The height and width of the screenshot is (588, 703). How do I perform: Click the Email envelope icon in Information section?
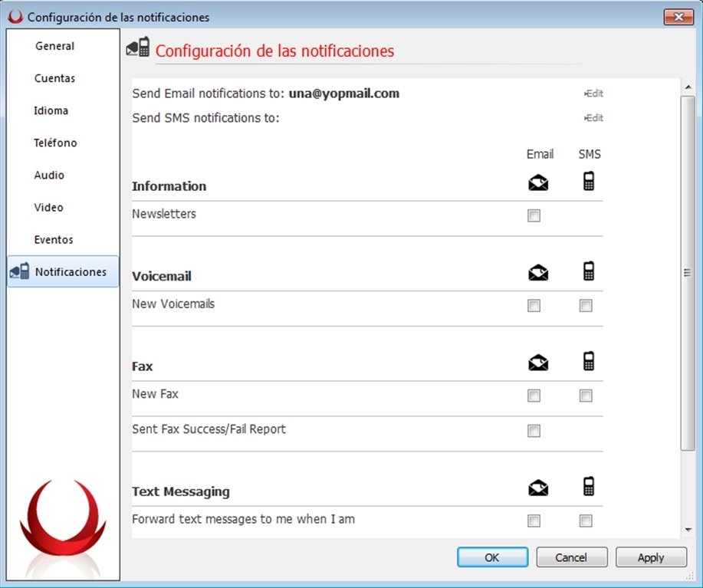[x=538, y=182]
